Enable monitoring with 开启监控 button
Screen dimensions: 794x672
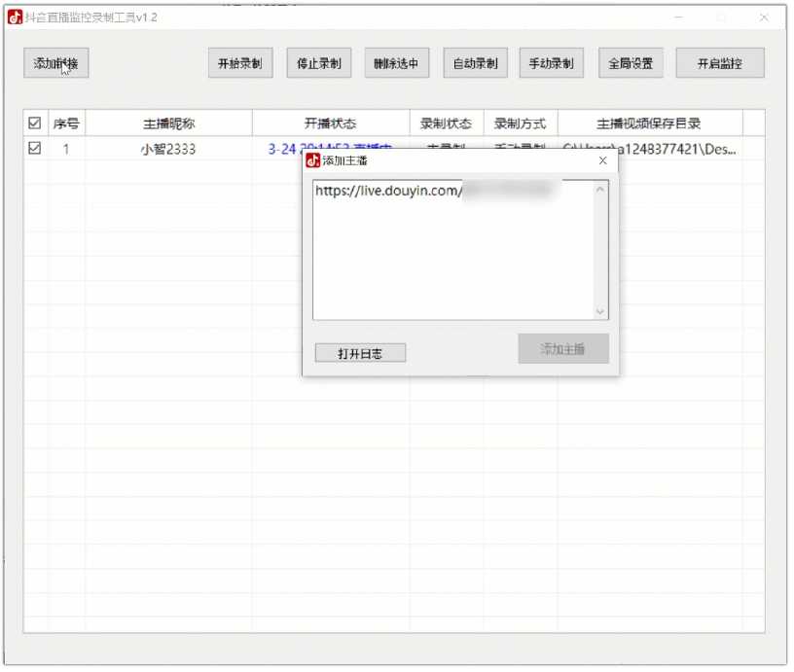coord(720,63)
